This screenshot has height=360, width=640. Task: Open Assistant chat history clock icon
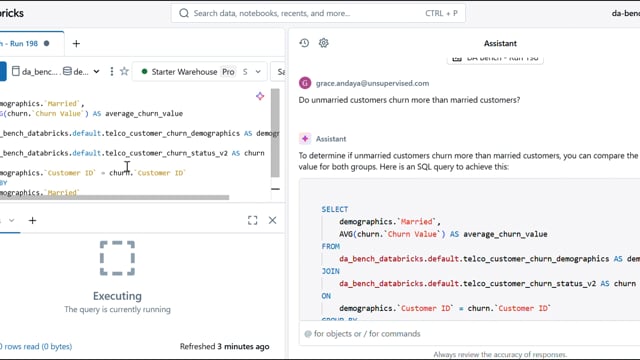pos(304,43)
